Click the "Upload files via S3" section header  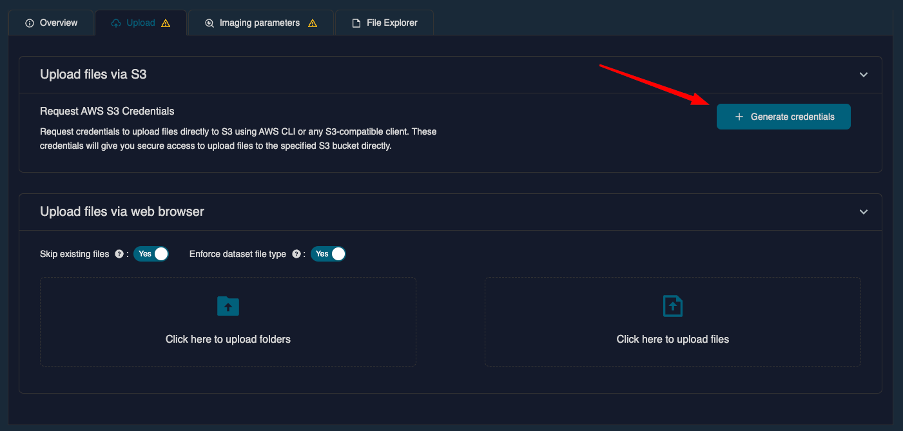pos(94,74)
